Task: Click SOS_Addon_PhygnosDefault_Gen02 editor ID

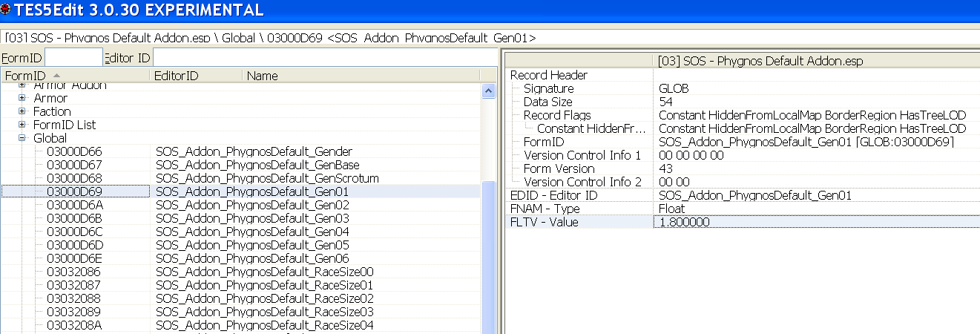Action: tap(252, 205)
